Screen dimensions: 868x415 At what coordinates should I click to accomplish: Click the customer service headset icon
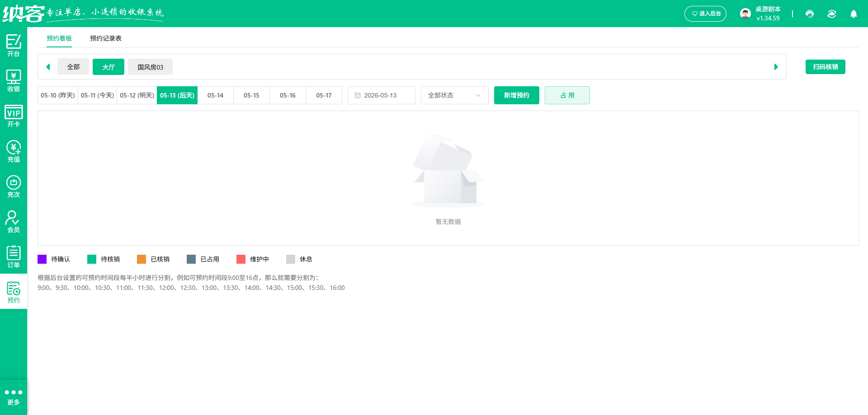(810, 14)
